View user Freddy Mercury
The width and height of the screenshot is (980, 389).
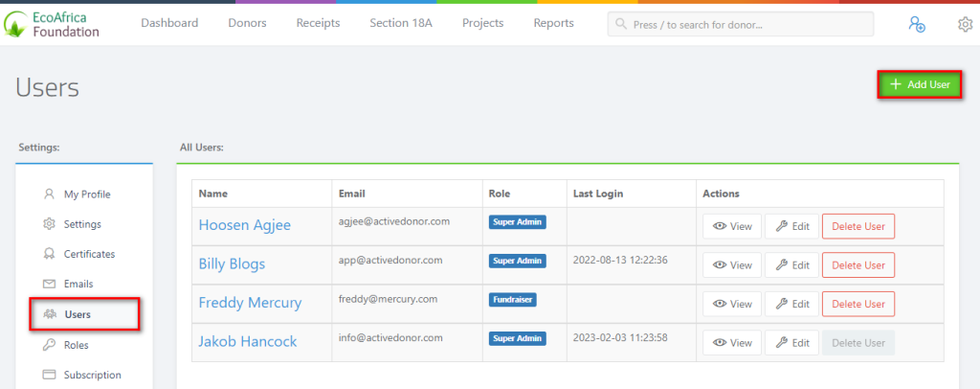732,304
